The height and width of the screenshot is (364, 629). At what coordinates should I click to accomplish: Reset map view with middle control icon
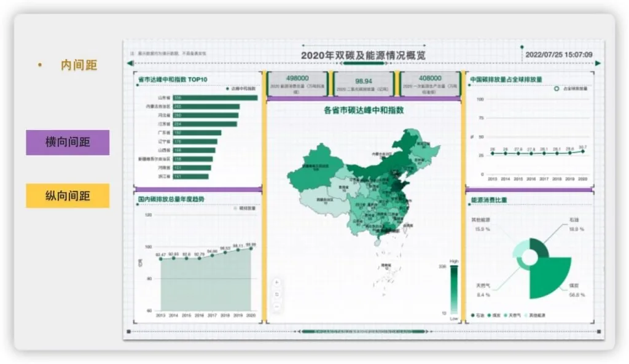click(276, 295)
